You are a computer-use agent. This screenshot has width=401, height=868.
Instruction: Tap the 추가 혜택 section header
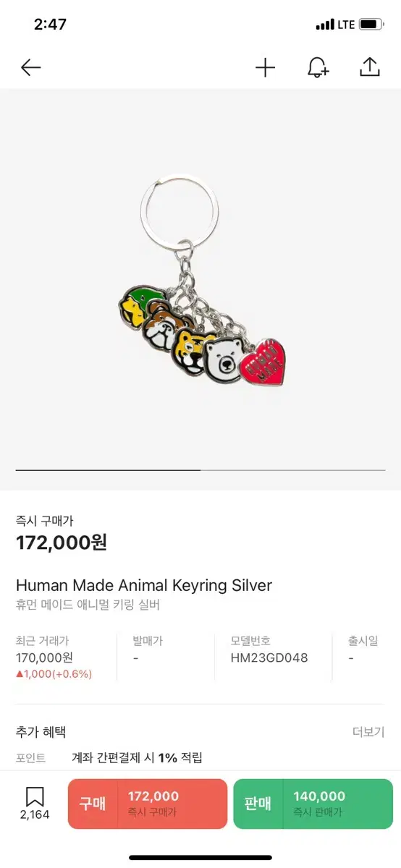(41, 732)
